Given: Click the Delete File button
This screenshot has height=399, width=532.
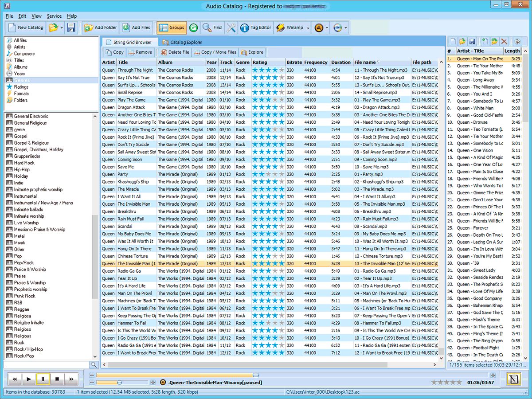Looking at the screenshot, I should [x=175, y=52].
